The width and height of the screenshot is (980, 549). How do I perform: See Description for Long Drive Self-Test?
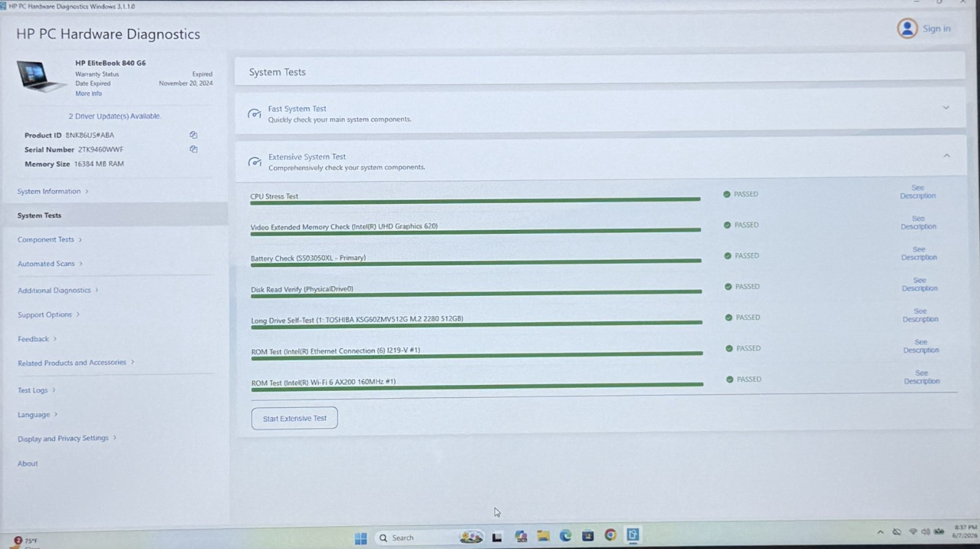[920, 315]
